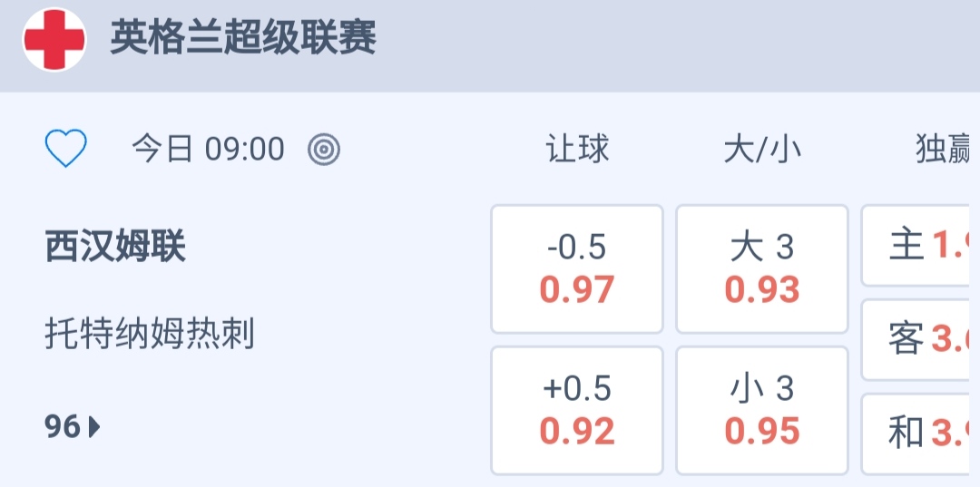Pick 大 3 over odds 0.93
The width and height of the screenshot is (980, 487).
(762, 268)
